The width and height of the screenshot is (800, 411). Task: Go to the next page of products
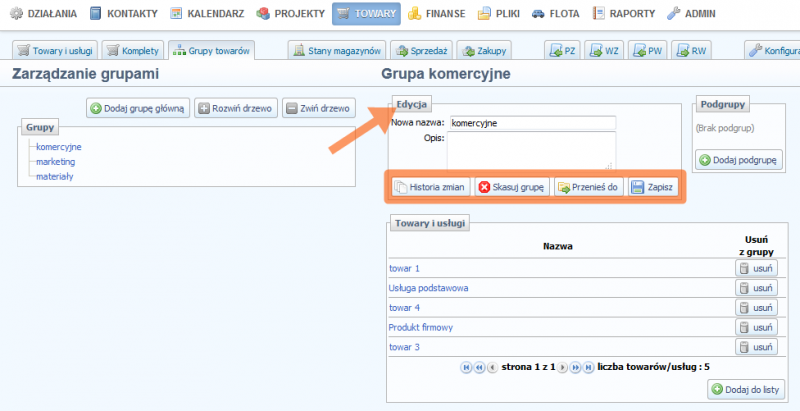563,367
